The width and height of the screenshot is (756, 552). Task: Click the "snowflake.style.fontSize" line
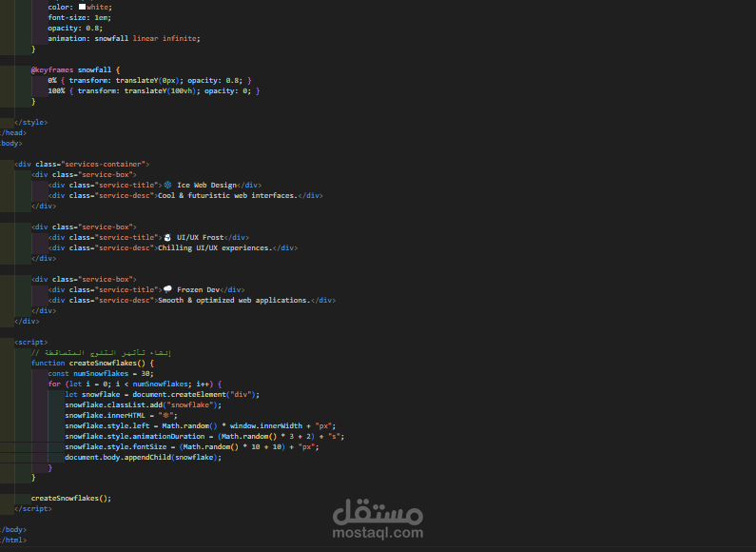[192, 446]
